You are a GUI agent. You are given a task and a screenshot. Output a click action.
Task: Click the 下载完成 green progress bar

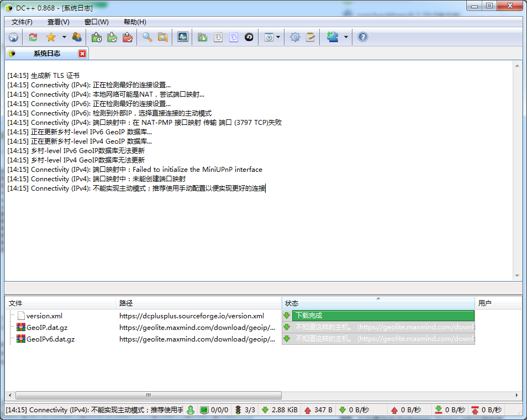(x=383, y=316)
